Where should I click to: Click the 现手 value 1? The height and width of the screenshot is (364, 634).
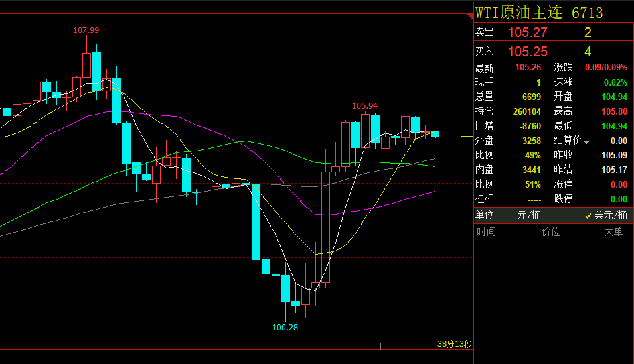[538, 82]
